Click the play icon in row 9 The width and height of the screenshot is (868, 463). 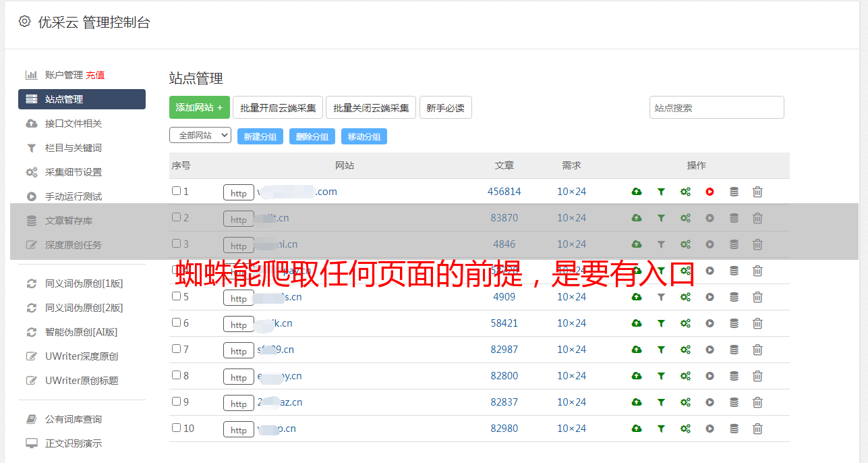(x=710, y=402)
